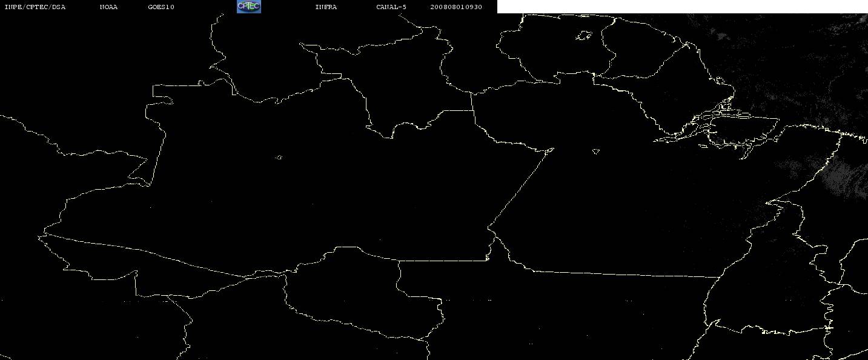Click the GOES10 satellite label
The width and height of the screenshot is (868, 360).
coord(161,7)
